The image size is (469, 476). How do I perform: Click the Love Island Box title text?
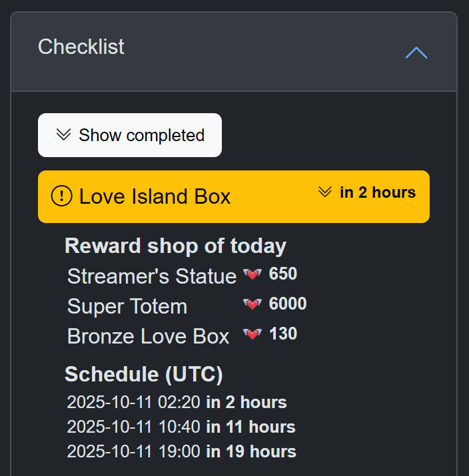pyautogui.click(x=155, y=196)
